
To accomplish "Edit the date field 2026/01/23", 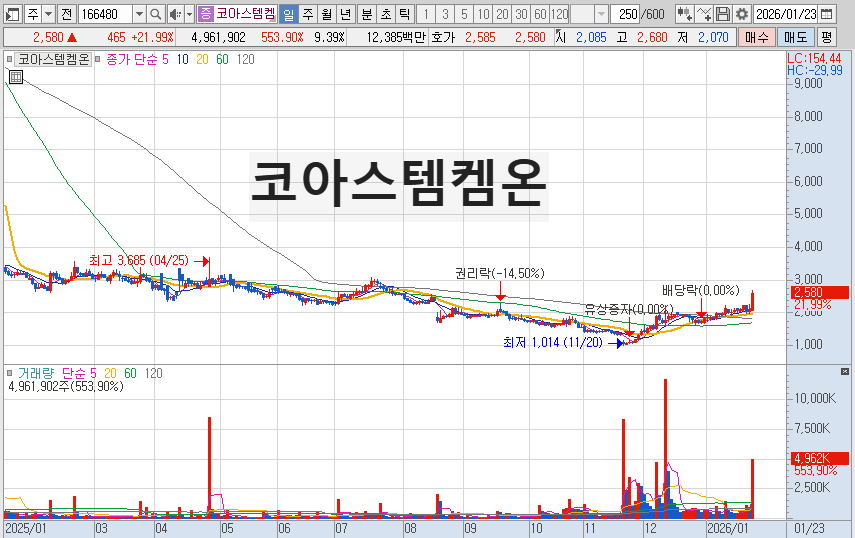I will click(x=786, y=14).
